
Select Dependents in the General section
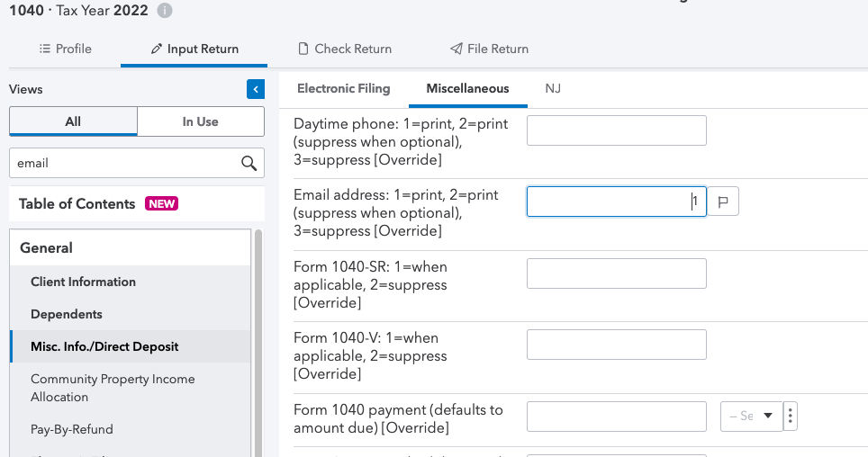point(67,314)
